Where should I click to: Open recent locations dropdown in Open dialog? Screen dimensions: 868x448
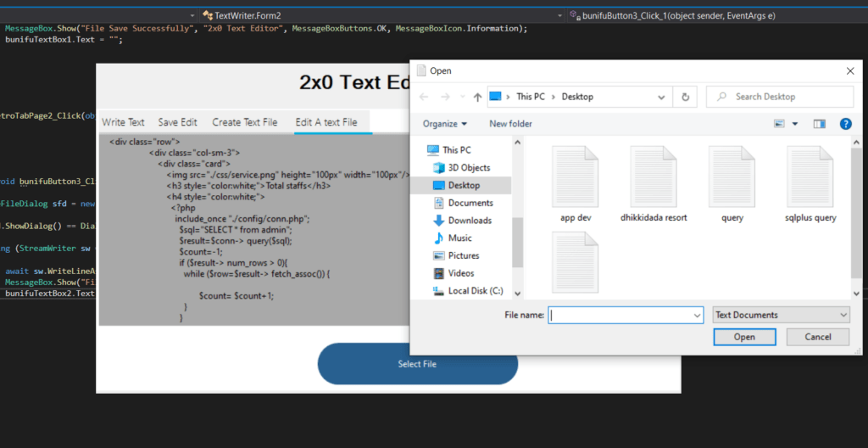(462, 97)
